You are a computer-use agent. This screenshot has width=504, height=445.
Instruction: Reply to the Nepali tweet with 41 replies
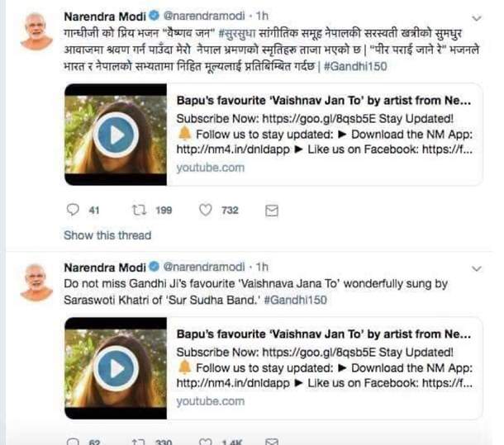click(73, 210)
